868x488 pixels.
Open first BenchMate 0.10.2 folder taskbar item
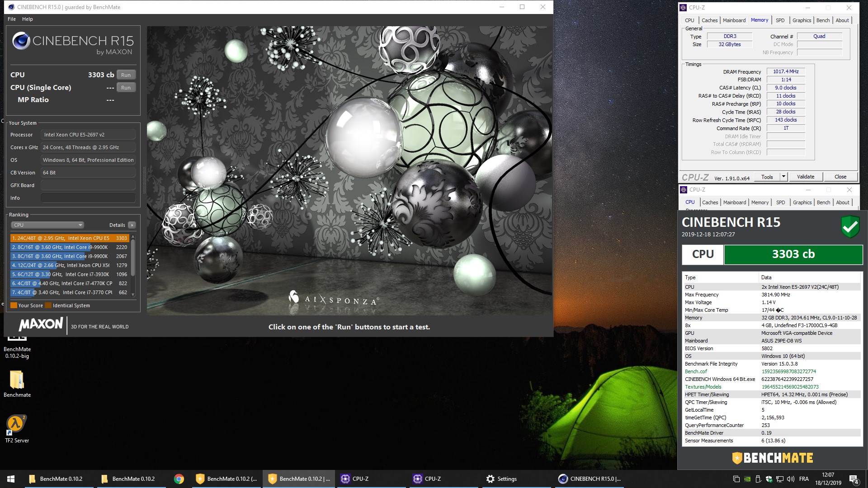coord(59,479)
